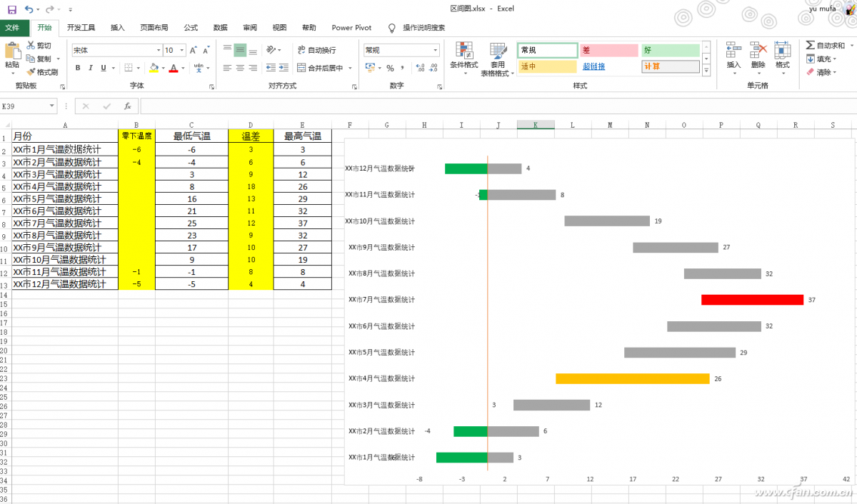
Task: Click in the formula bar input
Action: pos(498,106)
